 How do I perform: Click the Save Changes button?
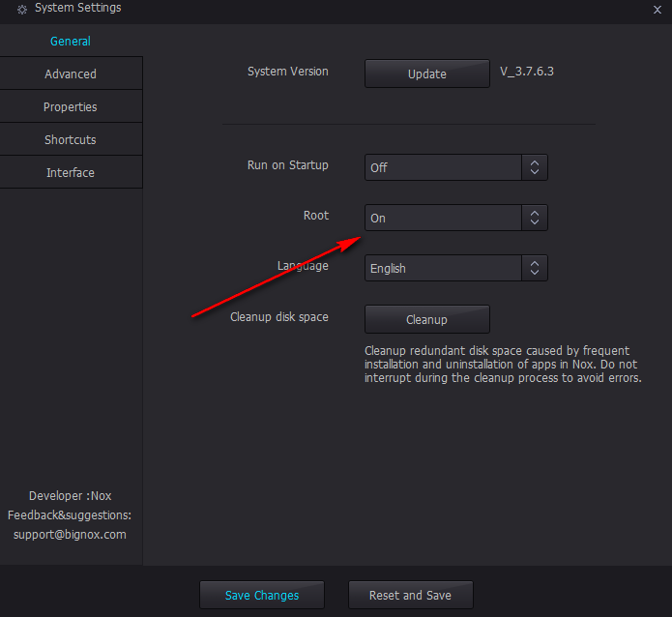point(262,595)
